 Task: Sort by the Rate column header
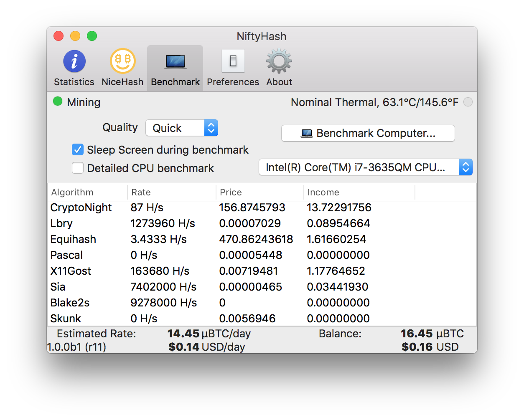point(172,192)
